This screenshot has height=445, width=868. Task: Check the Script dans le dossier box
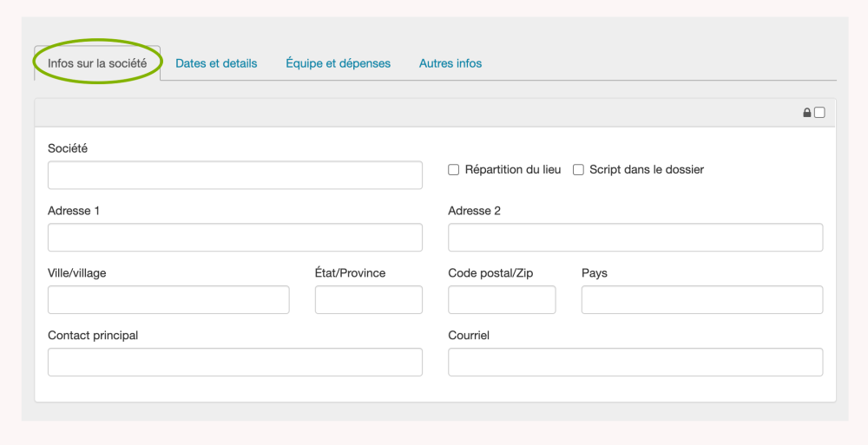[x=578, y=170]
